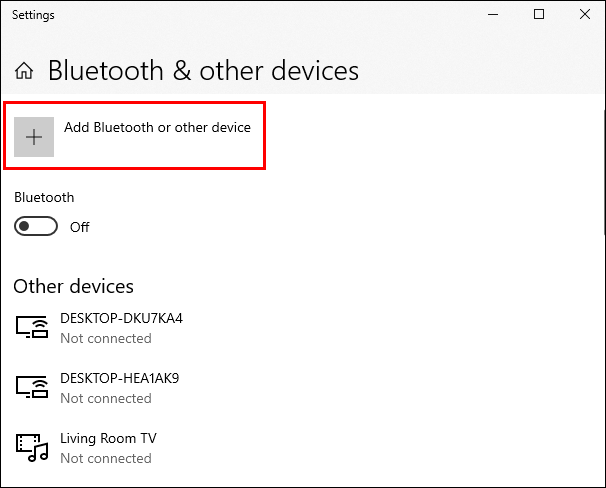Click the Off label beside Bluetooth switch
The width and height of the screenshot is (606, 488).
pyautogui.click(x=80, y=227)
